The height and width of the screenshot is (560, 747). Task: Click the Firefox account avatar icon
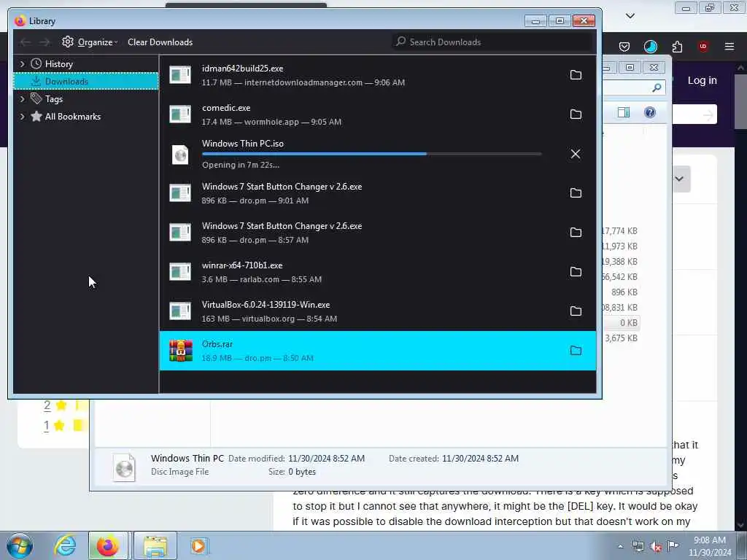(x=650, y=46)
